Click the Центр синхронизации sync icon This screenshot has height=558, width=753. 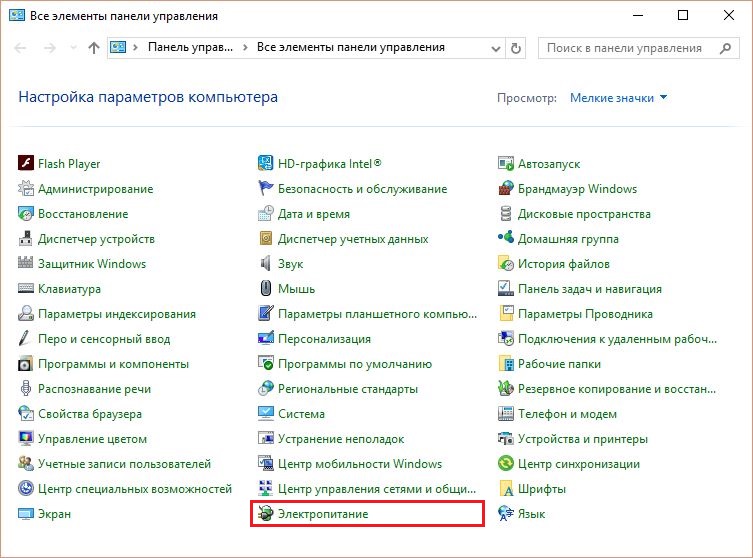pos(506,463)
